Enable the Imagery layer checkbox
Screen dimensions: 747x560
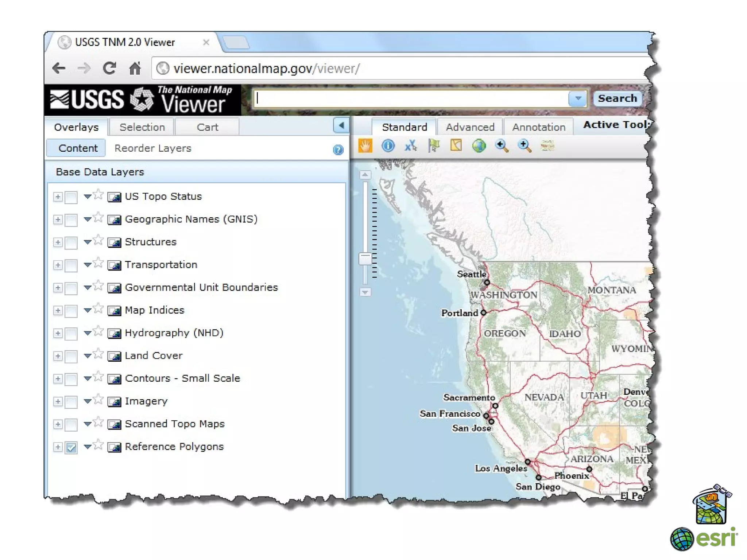tap(71, 402)
